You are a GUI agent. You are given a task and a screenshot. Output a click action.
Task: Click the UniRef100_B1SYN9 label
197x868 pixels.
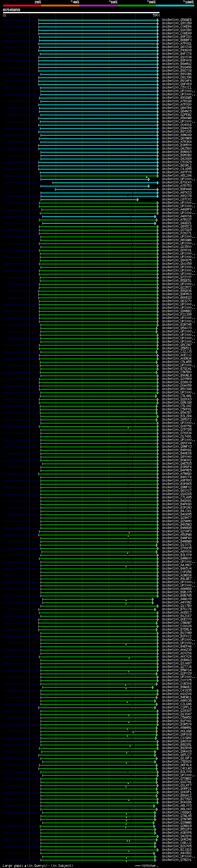[x=177, y=633]
